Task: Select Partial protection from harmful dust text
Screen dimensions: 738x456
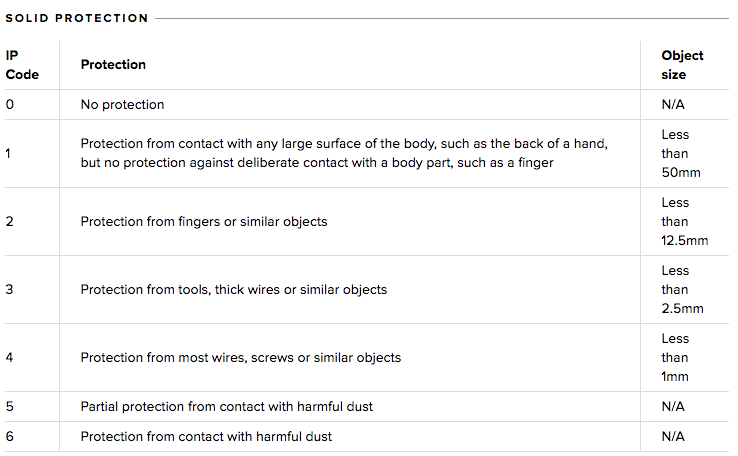Action: click(x=226, y=407)
